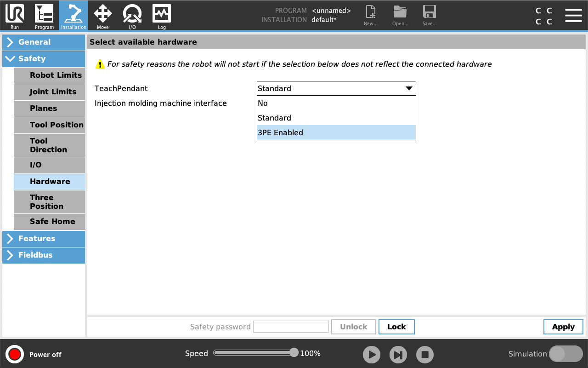
Task: Open the Run tab icon
Action: 15,15
